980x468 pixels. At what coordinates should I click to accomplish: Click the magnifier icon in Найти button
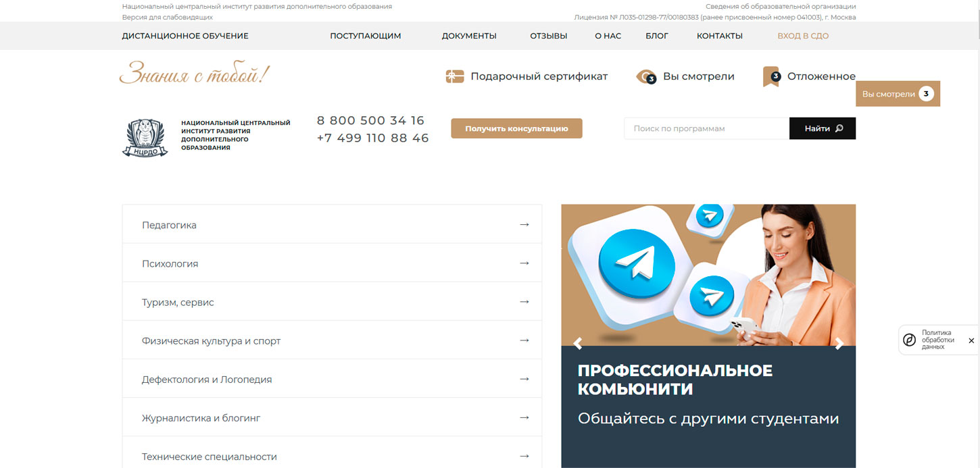(839, 128)
